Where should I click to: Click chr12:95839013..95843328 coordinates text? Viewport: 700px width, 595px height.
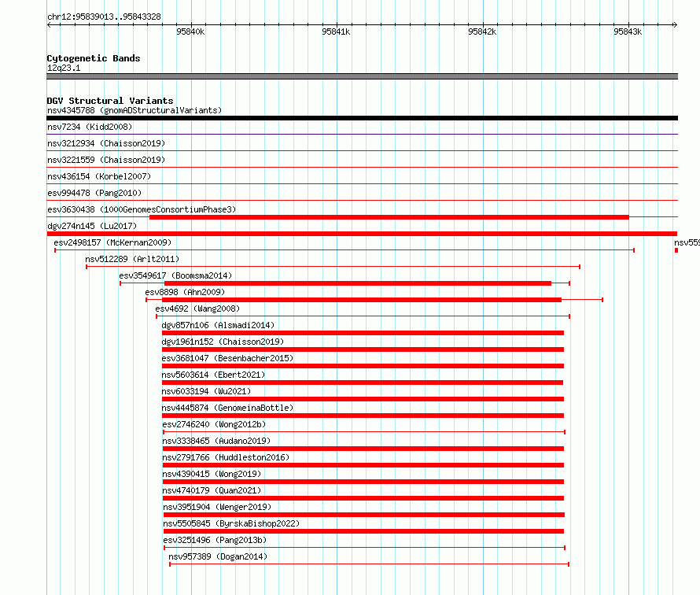(x=104, y=17)
